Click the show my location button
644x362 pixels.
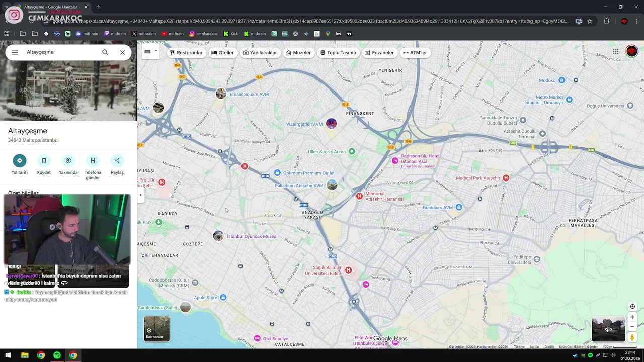(632, 307)
